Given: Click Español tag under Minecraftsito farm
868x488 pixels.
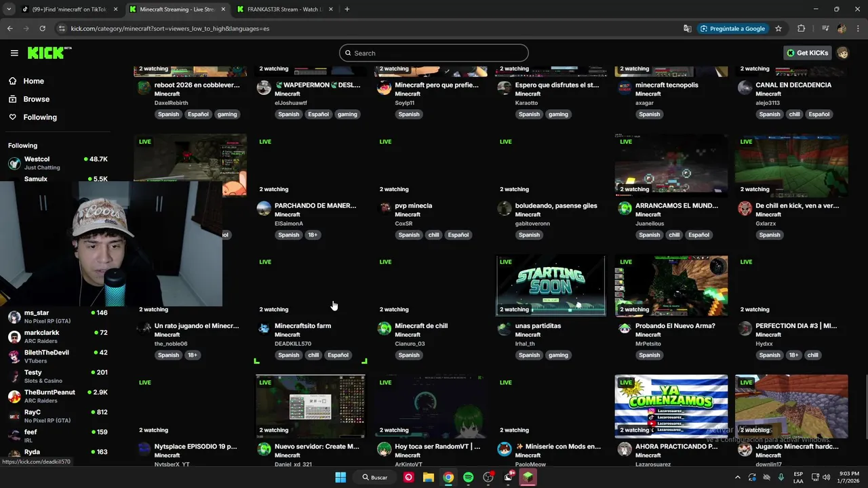Looking at the screenshot, I should [338, 355].
